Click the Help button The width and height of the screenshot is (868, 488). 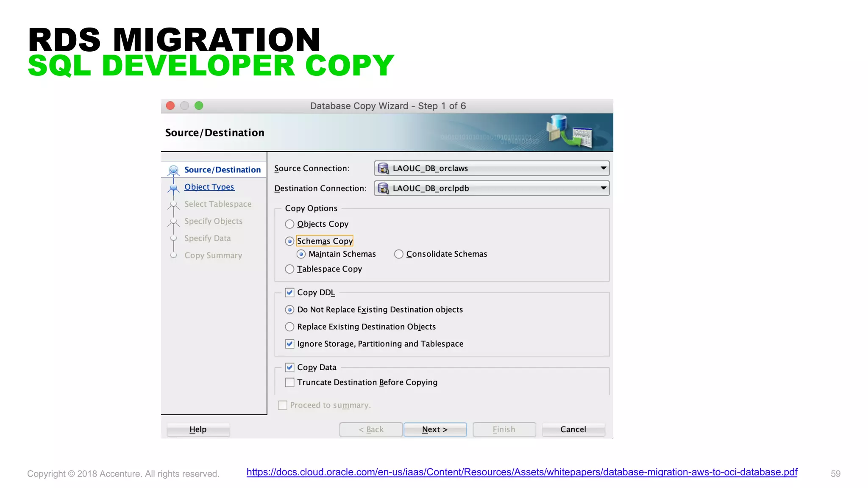point(198,430)
